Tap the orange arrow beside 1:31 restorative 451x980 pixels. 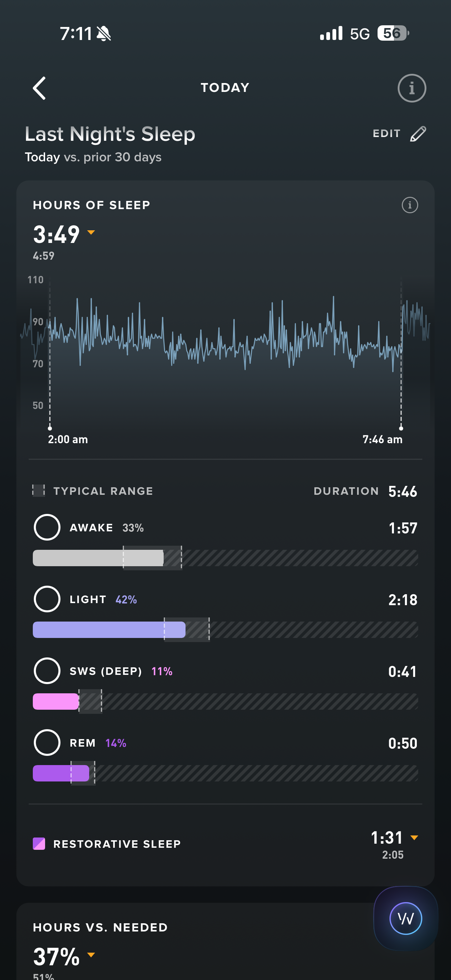[x=414, y=837]
